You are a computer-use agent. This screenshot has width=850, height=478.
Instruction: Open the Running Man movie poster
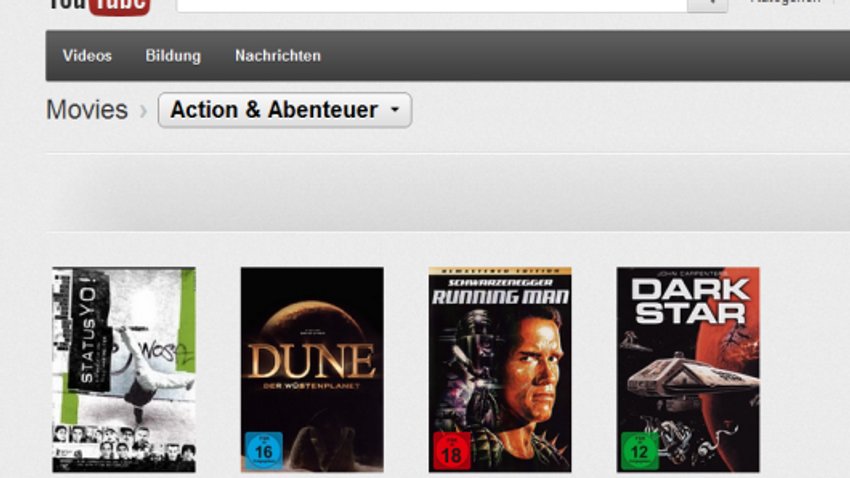coord(500,370)
